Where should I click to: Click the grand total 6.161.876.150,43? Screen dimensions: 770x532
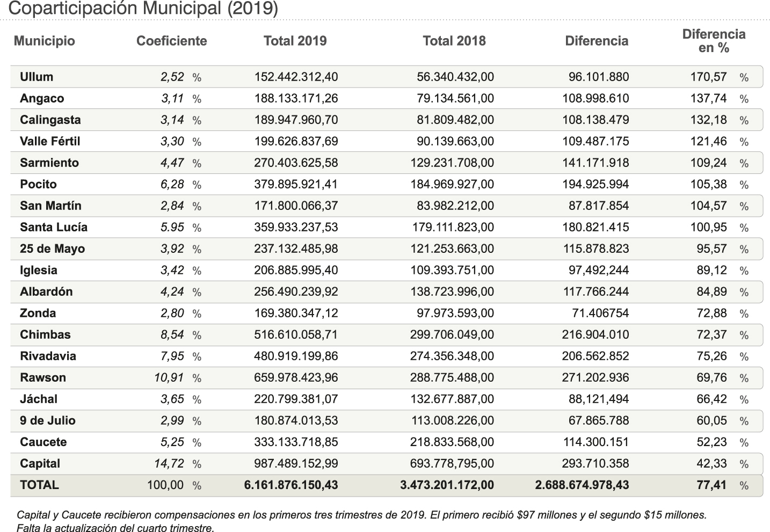click(291, 485)
